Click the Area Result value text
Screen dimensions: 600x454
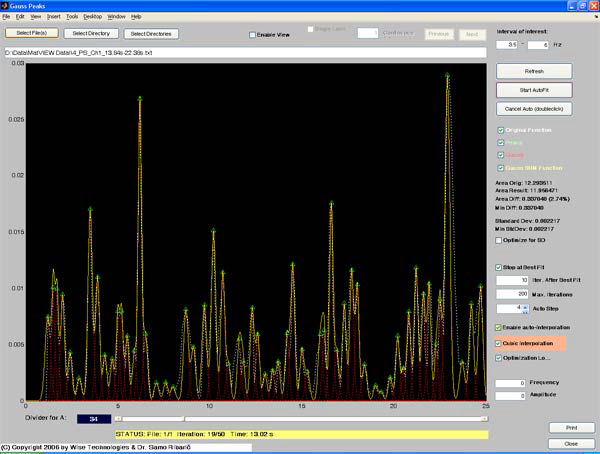point(527,190)
